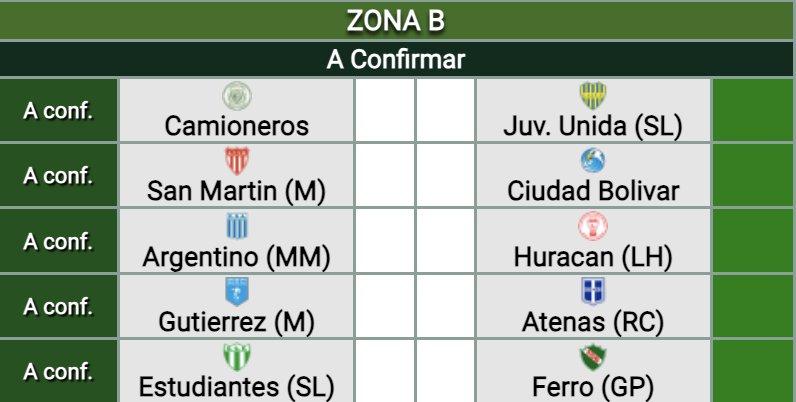Screen dimensions: 796x402
Task: Open the Ciudad Bolivar team name link
Action: coord(593,191)
